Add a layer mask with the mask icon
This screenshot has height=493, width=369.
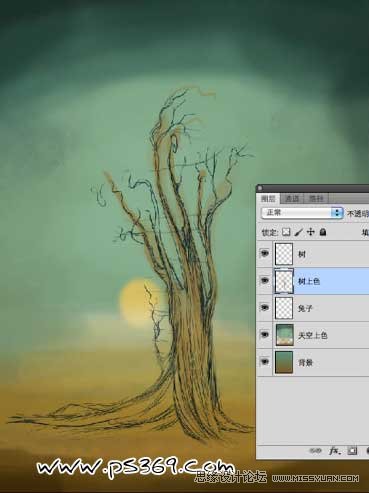[352, 451]
